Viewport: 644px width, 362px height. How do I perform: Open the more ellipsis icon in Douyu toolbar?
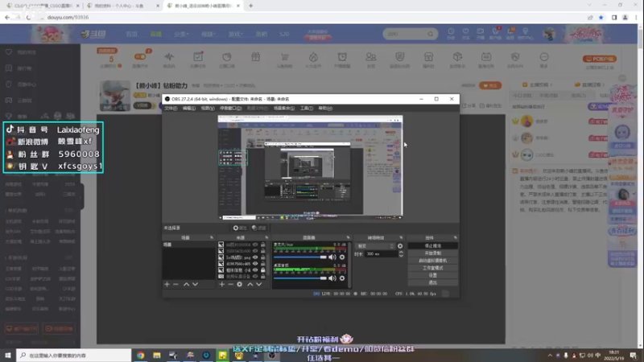pos(544,57)
